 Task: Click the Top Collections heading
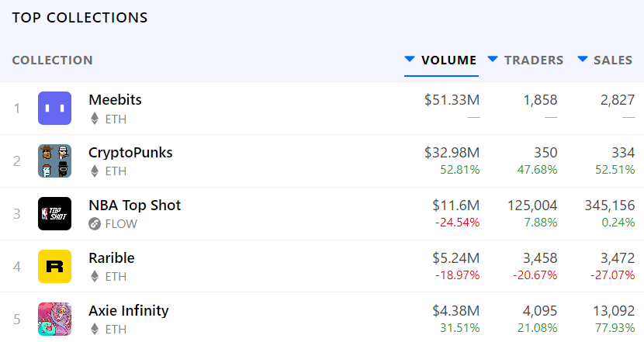(80, 17)
